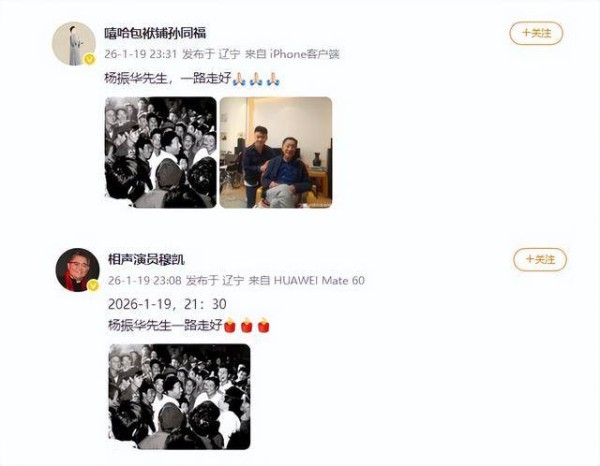Open username 相声演员穆凯 profile

146,260
